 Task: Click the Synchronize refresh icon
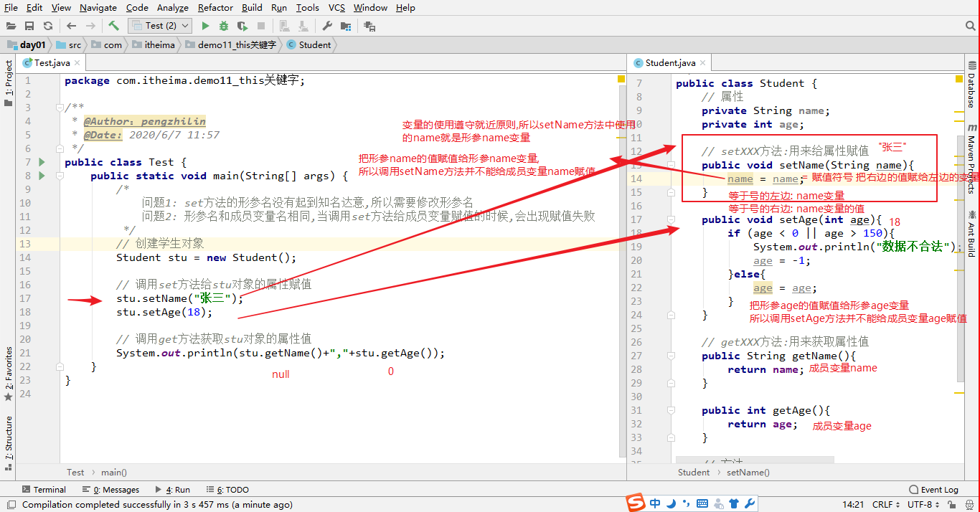pos(48,26)
